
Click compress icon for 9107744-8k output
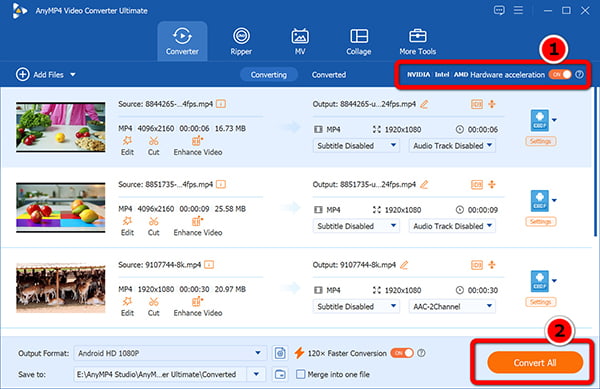492,265
